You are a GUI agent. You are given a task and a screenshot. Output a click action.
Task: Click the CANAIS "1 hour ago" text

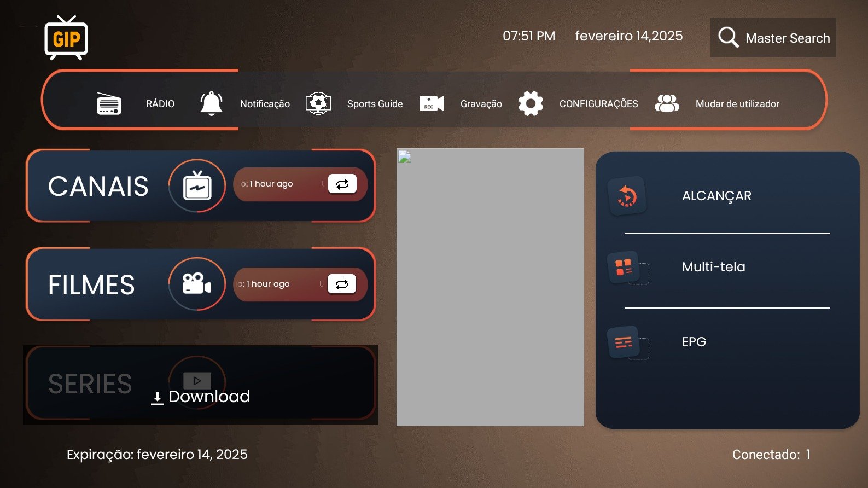(x=271, y=184)
